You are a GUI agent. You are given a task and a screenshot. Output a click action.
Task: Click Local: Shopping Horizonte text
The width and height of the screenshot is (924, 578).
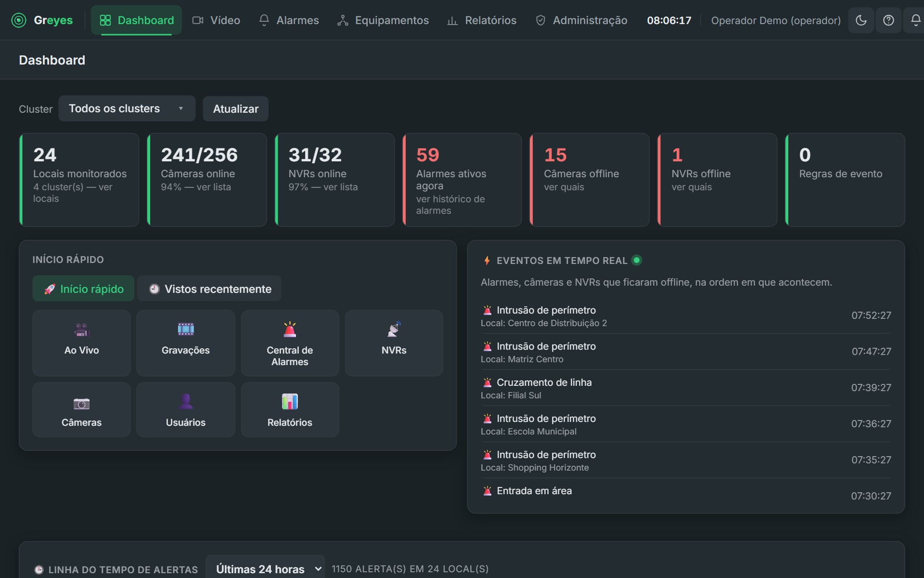point(535,467)
